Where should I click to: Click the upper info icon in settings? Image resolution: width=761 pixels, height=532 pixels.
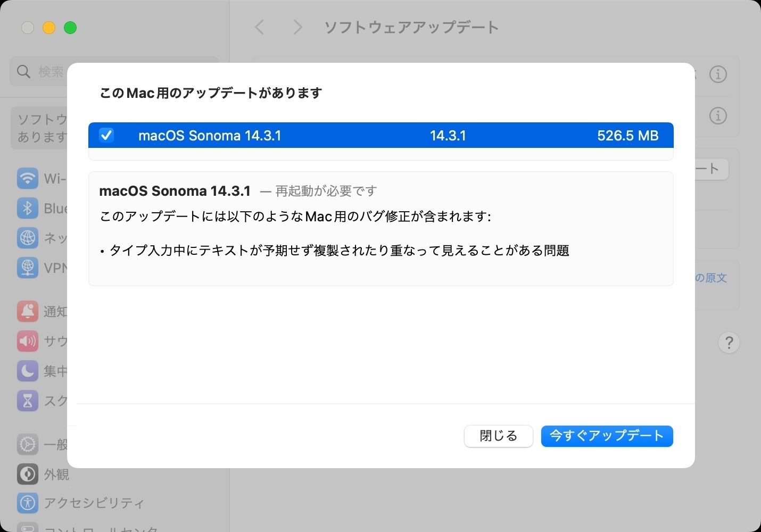coord(718,74)
